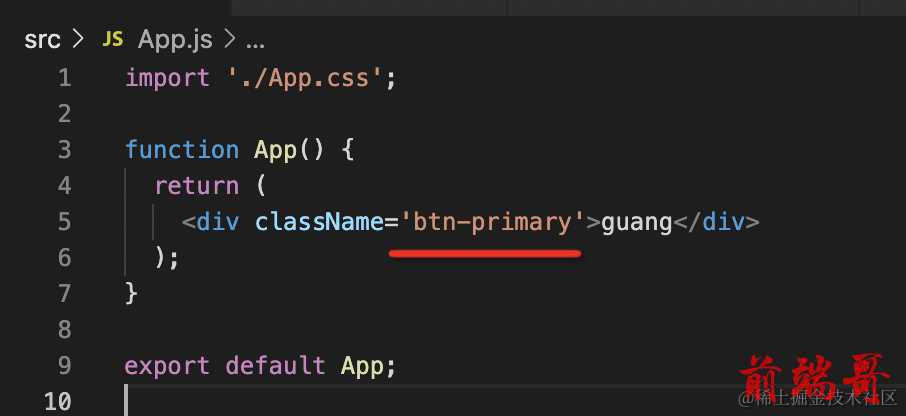Open the App.js breadcrumb item
This screenshot has height=416, width=906.
(x=175, y=40)
